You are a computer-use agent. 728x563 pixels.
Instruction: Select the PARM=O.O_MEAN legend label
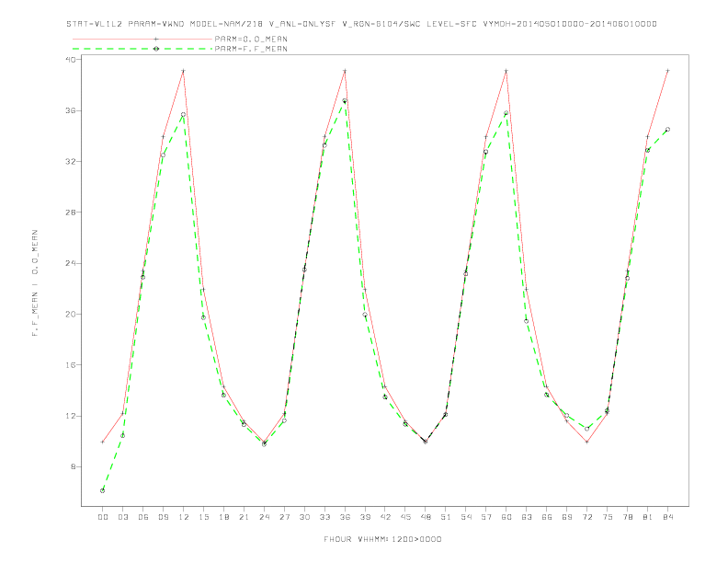tap(251, 39)
